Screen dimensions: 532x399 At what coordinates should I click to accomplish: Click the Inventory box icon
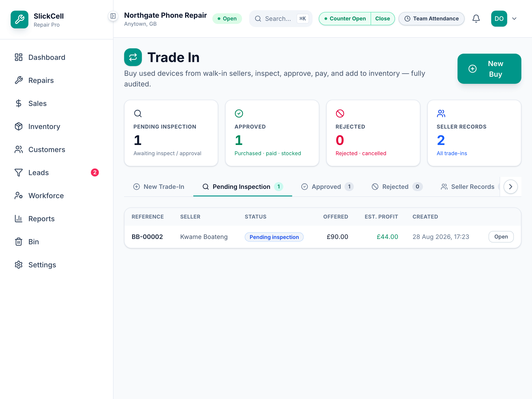[19, 127]
